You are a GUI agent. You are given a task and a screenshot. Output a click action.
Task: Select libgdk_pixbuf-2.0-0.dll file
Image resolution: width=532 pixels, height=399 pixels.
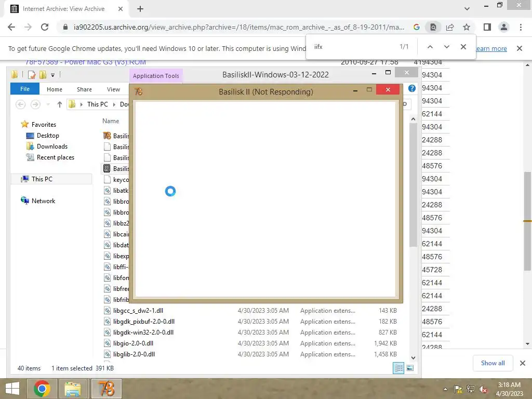tap(144, 321)
